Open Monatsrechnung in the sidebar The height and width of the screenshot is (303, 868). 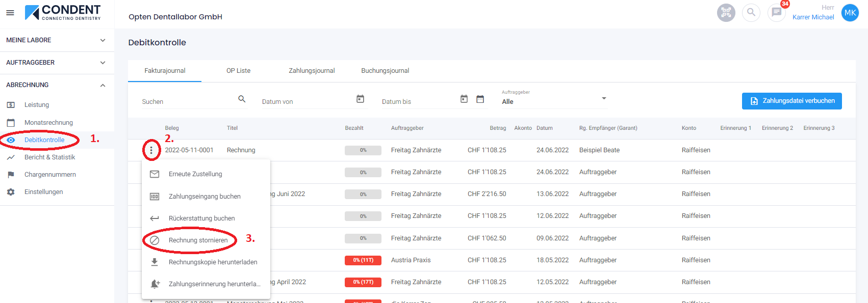click(48, 123)
